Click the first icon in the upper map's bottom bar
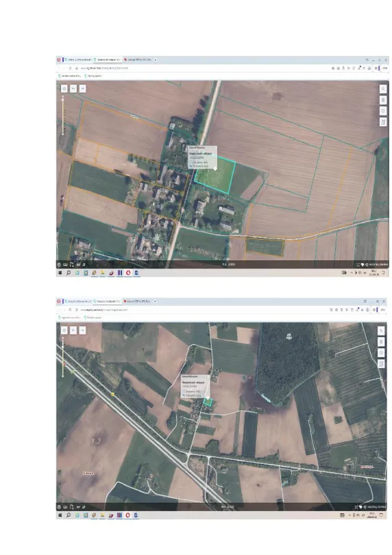Screen dimensions: 392x555 [59, 264]
